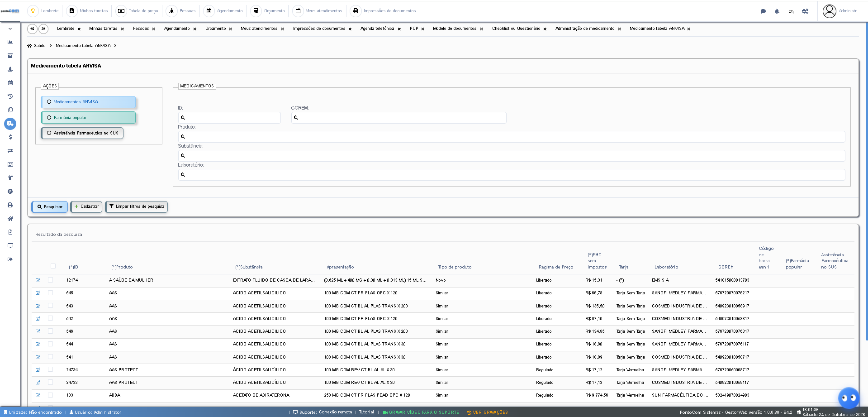The width and height of the screenshot is (868, 417).
Task: Tick the checkbox for AAS row 545
Action: pos(50,293)
